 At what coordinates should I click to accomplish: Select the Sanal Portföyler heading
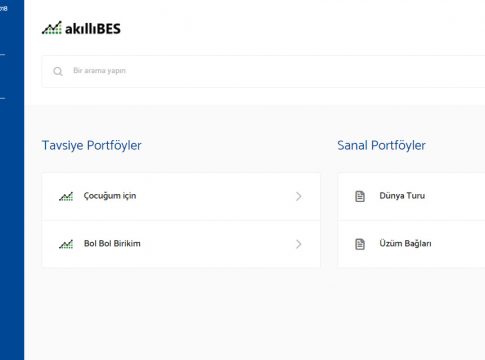click(381, 146)
